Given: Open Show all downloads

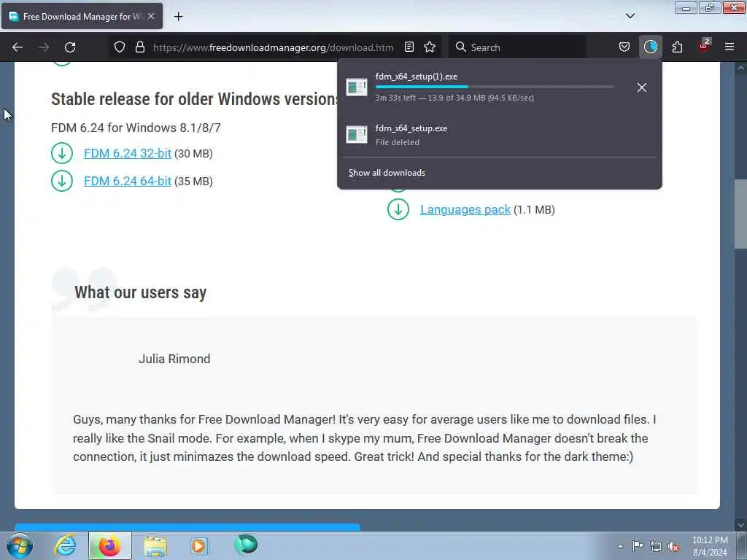Looking at the screenshot, I should click(x=387, y=173).
